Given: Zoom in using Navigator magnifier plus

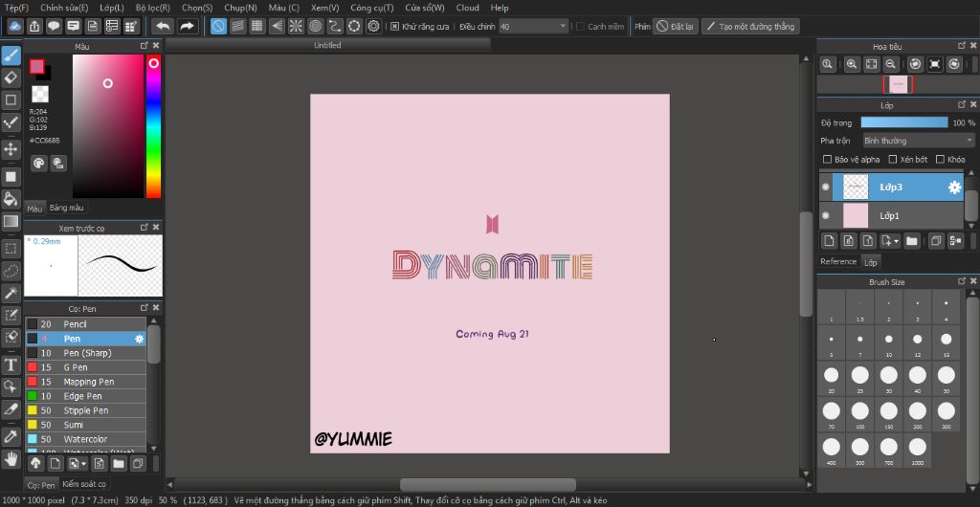Looking at the screenshot, I should point(851,64).
